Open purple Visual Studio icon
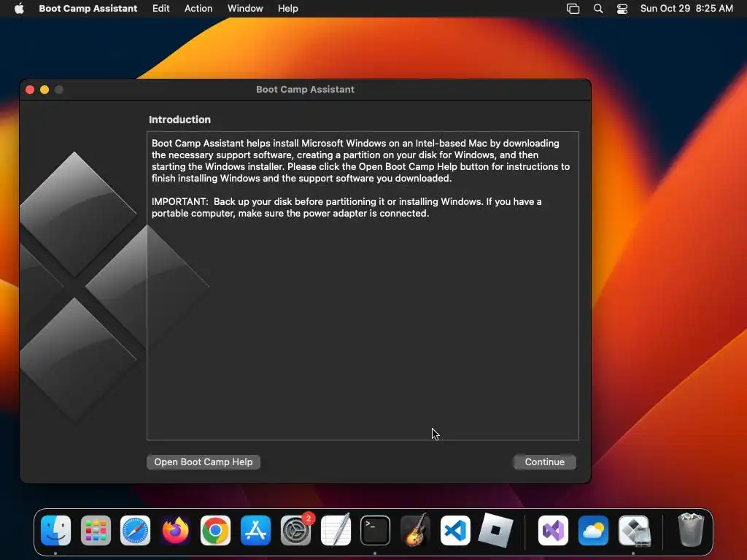The height and width of the screenshot is (560, 747). (x=553, y=531)
